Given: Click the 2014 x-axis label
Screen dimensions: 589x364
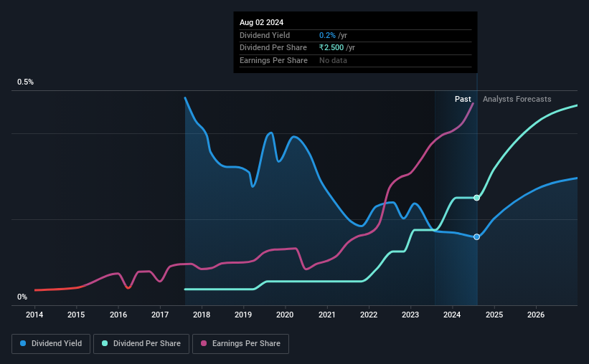Looking at the screenshot, I should point(34,315).
